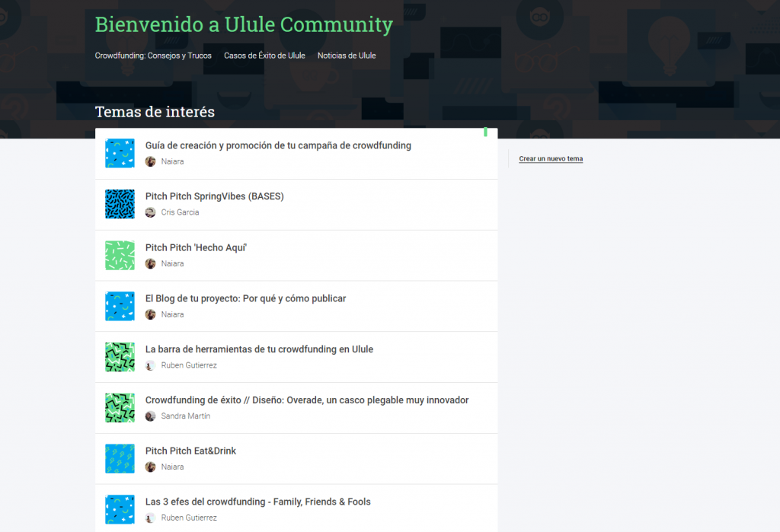
Task: Open topic Guía de creación y promoción de tu campaña
Action: tap(278, 145)
